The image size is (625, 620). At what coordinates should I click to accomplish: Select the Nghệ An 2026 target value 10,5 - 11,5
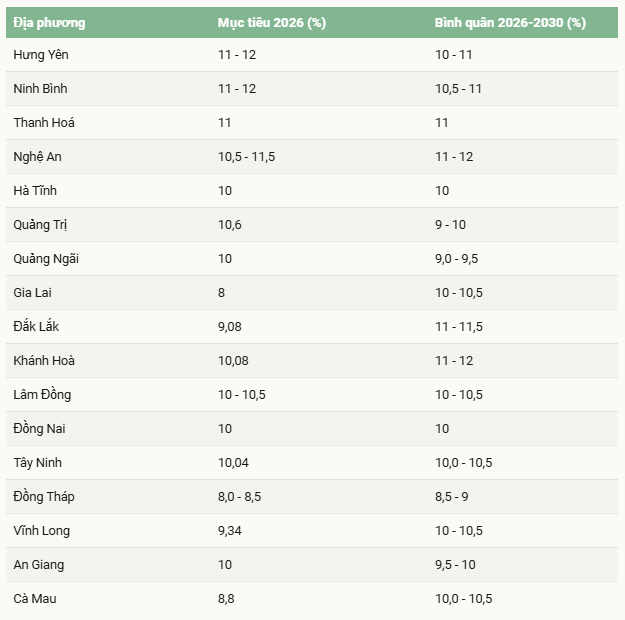[246, 157]
